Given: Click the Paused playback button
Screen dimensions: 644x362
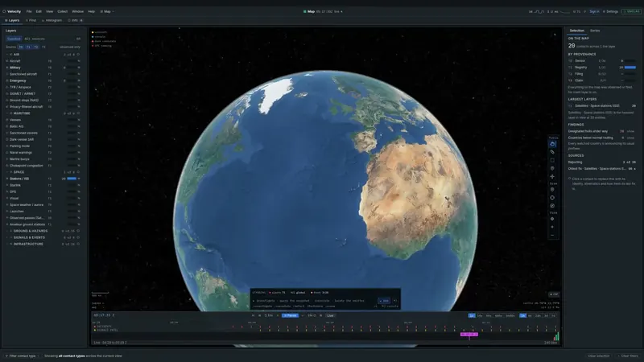Looking at the screenshot, I should 291,315.
